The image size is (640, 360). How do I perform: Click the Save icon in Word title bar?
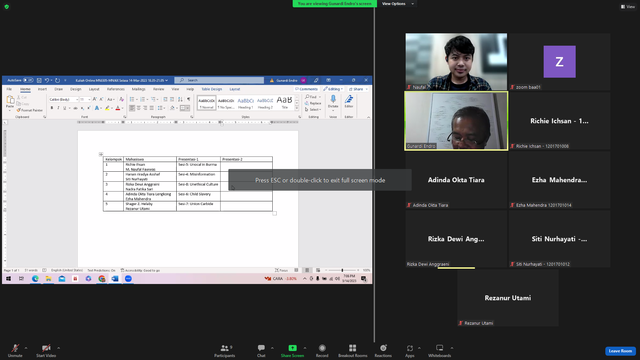point(39,80)
